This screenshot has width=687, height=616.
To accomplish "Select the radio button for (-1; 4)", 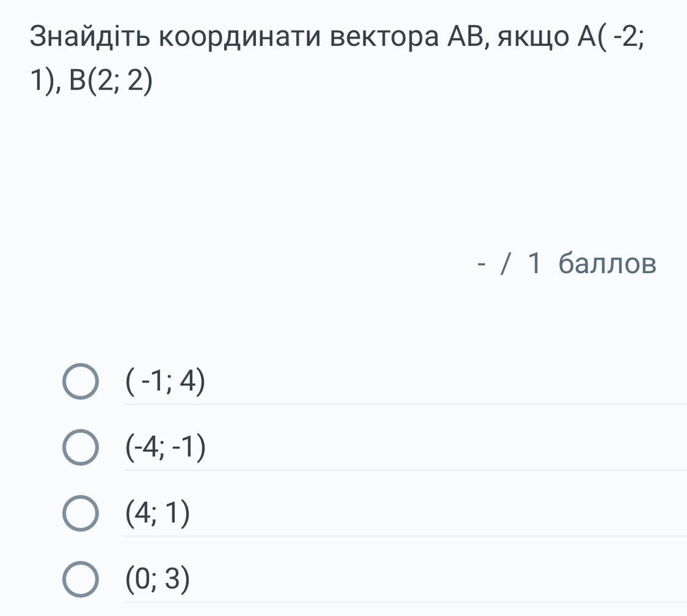I will [80, 381].
